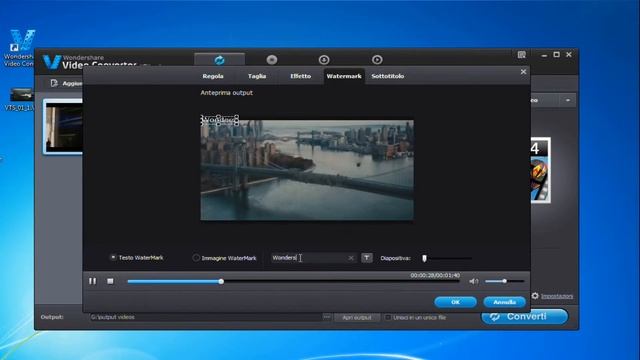
Task: Select the Watermark tab
Action: pos(344,76)
